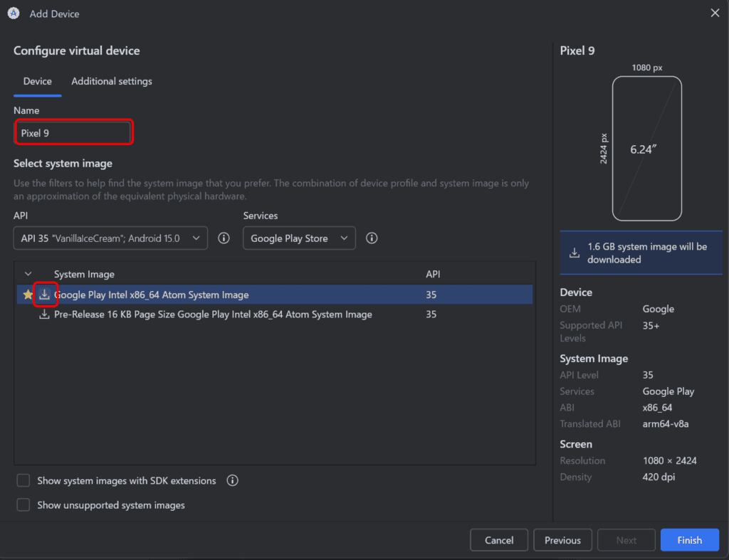The height and width of the screenshot is (560, 729).
Task: Click the 420 dpi density value
Action: point(659,477)
